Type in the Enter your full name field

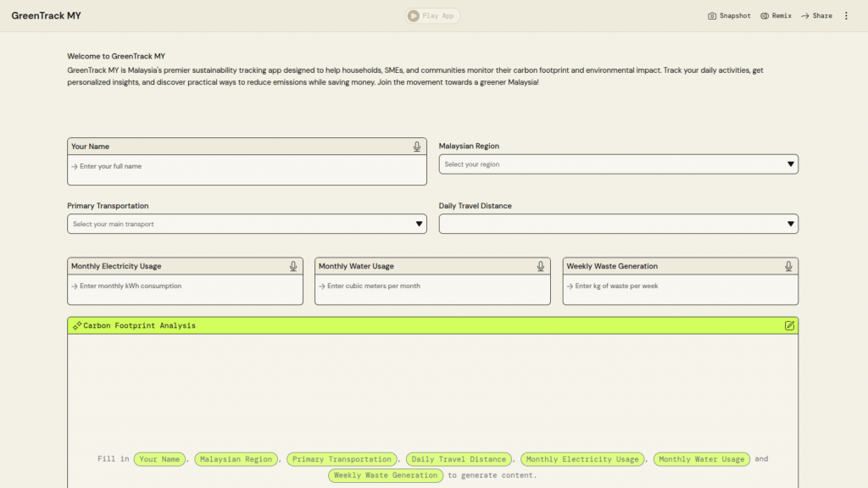click(x=246, y=167)
